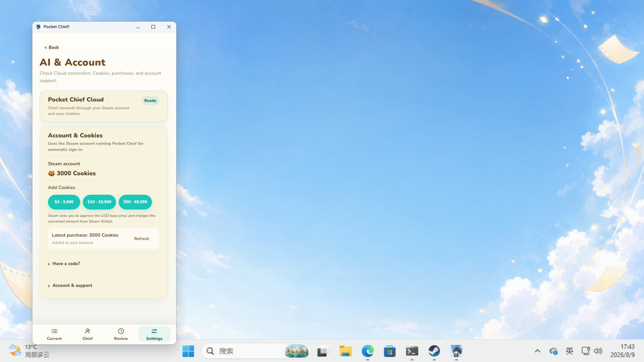Click the cookie icon beside 3000 Cookies
The width and height of the screenshot is (644, 362).
pos(51,173)
